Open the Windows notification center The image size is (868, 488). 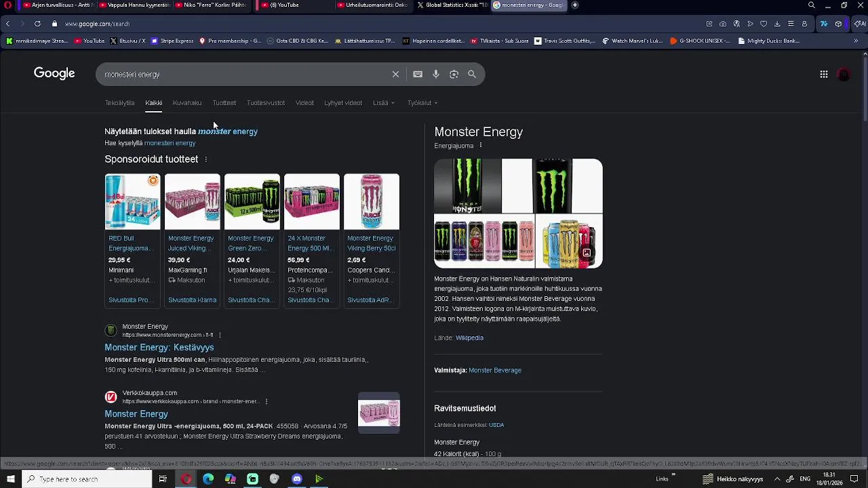(x=854, y=479)
